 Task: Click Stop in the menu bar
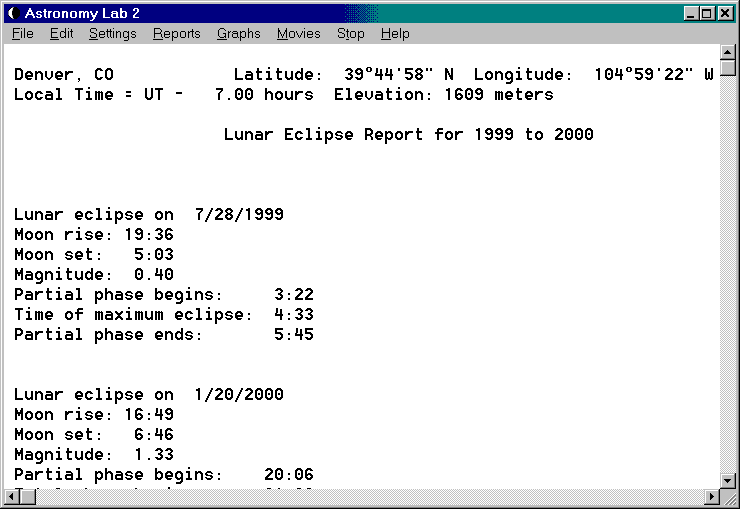coord(350,33)
